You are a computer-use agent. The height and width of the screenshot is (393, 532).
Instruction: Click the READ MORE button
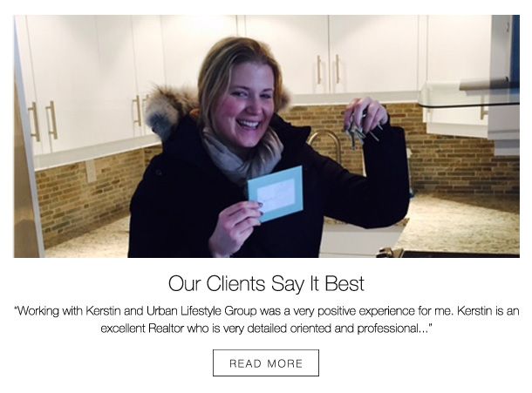(x=266, y=363)
